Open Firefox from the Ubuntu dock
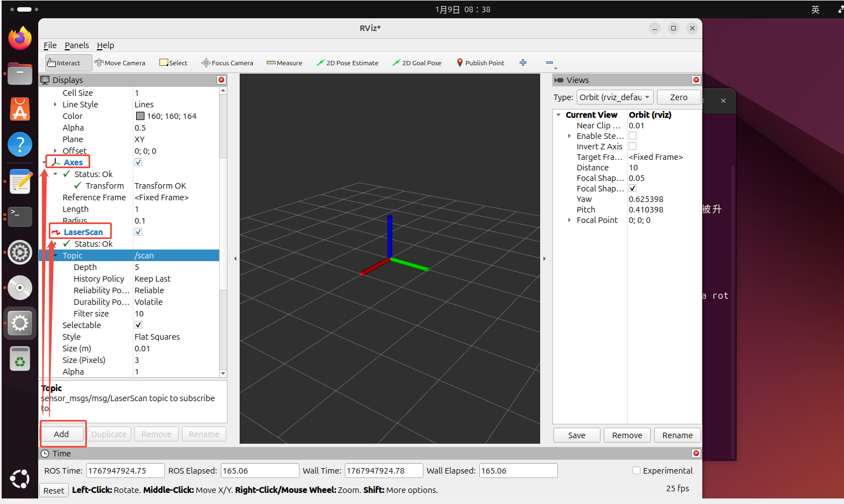The height and width of the screenshot is (504, 844). coord(20,39)
